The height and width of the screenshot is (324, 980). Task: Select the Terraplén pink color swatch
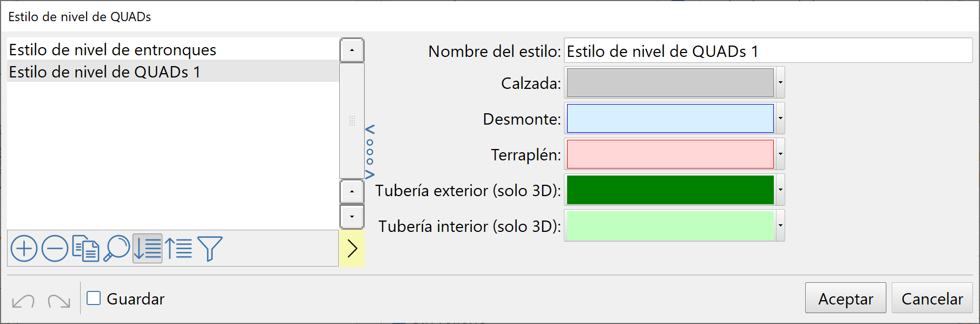pyautogui.click(x=671, y=154)
